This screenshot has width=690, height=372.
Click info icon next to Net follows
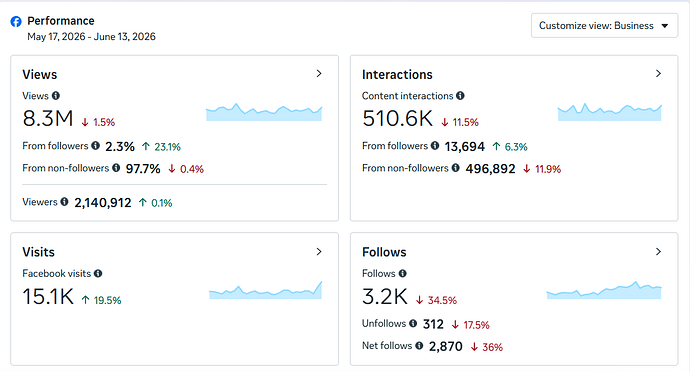tap(419, 346)
